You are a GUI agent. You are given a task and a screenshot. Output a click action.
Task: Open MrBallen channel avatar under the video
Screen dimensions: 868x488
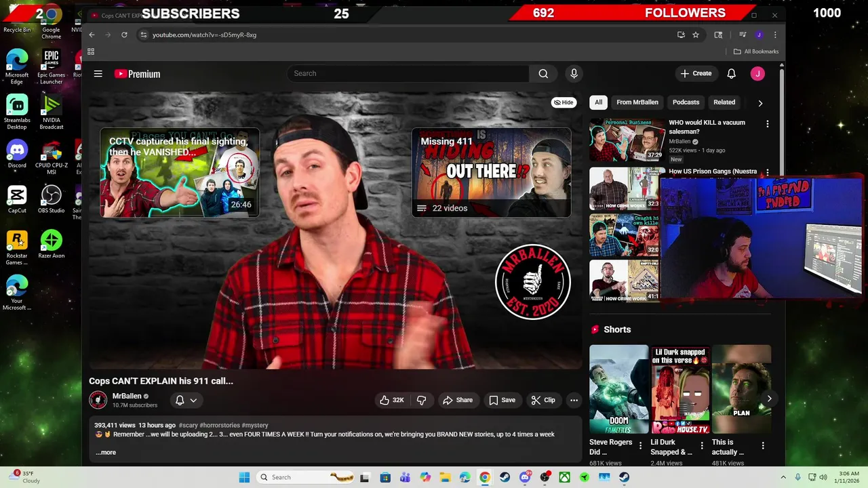[98, 400]
